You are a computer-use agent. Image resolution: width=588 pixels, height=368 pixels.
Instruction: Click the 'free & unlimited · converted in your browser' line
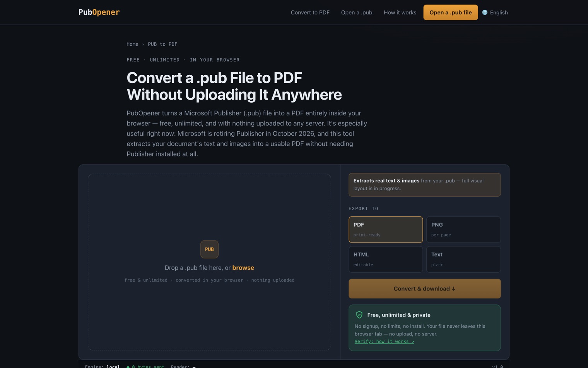click(209, 280)
